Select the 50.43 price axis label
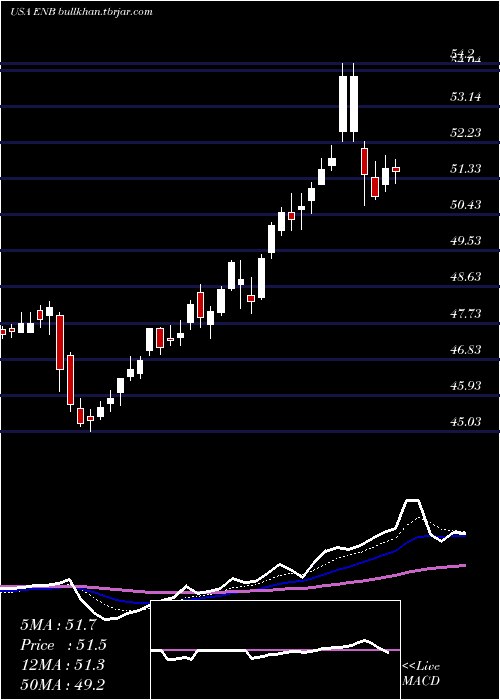The width and height of the screenshot is (500, 700). pos(466,205)
